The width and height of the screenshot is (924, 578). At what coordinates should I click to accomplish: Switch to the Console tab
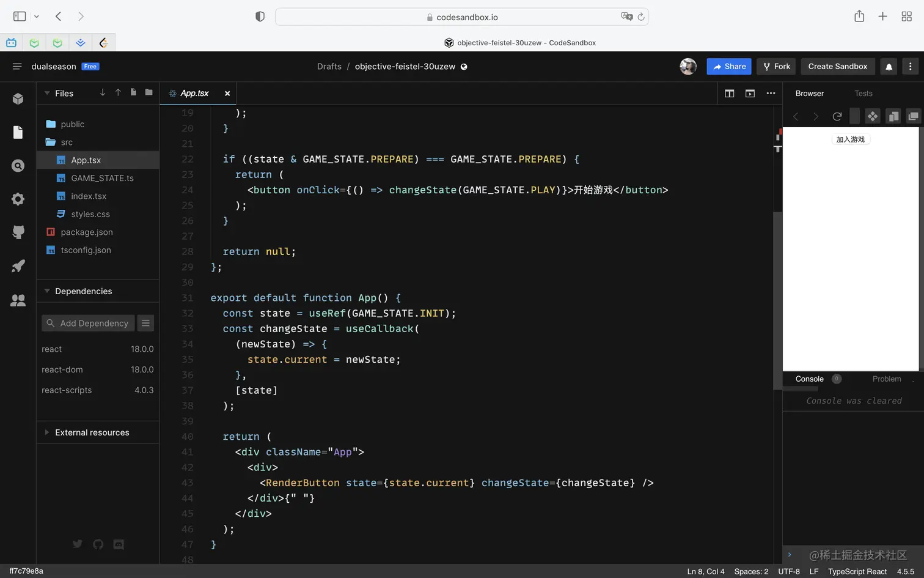pyautogui.click(x=810, y=379)
